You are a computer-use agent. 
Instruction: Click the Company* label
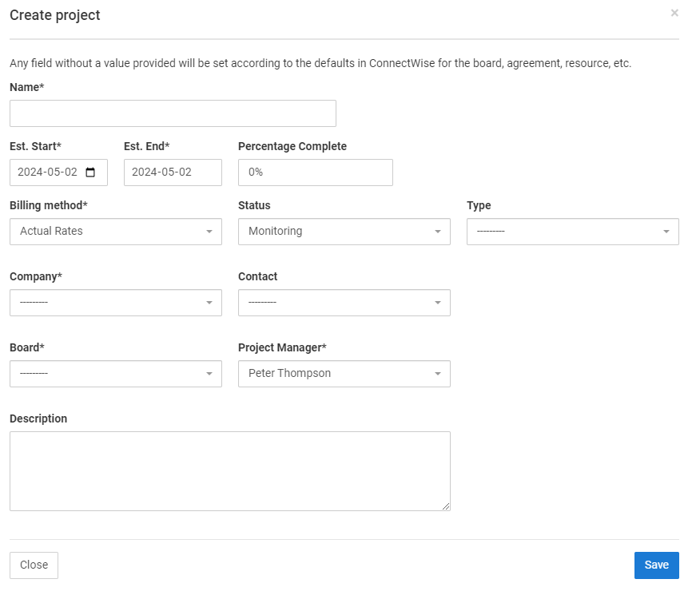(x=36, y=276)
